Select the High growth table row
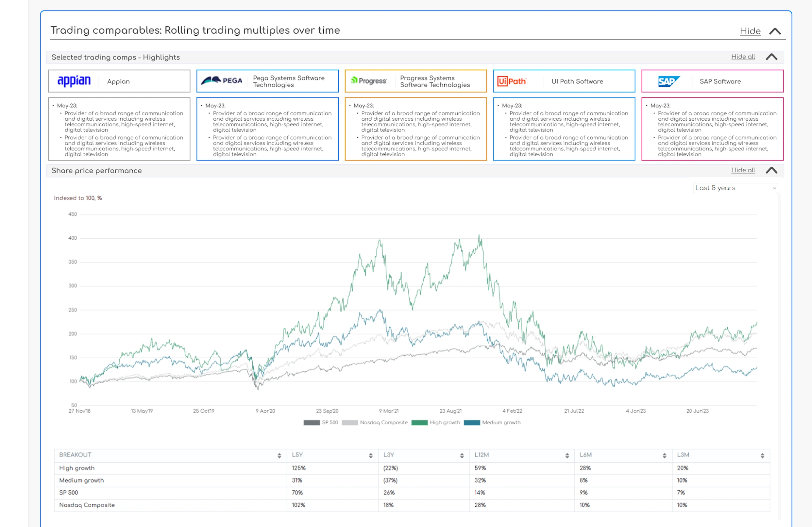Screen dimensions: 812x527 [77, 468]
